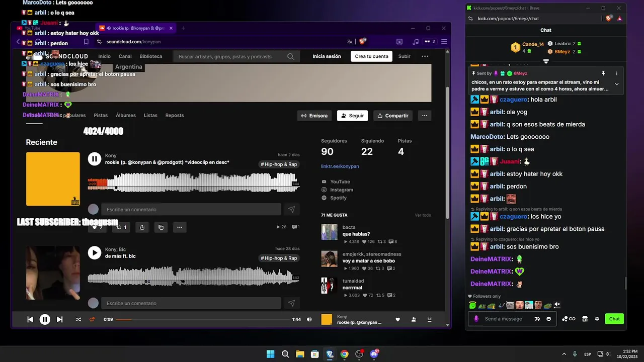
Task: Pause the rookie track in the list
Action: click(95, 159)
